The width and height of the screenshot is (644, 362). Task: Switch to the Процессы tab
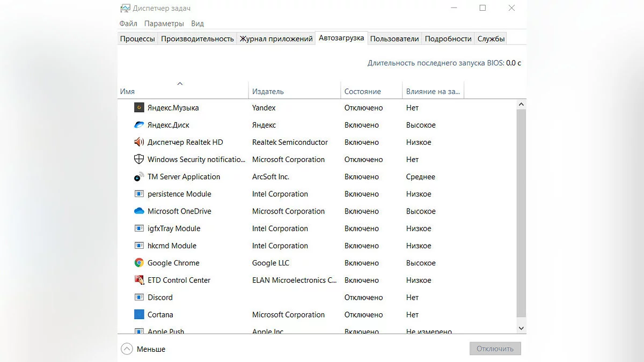137,39
